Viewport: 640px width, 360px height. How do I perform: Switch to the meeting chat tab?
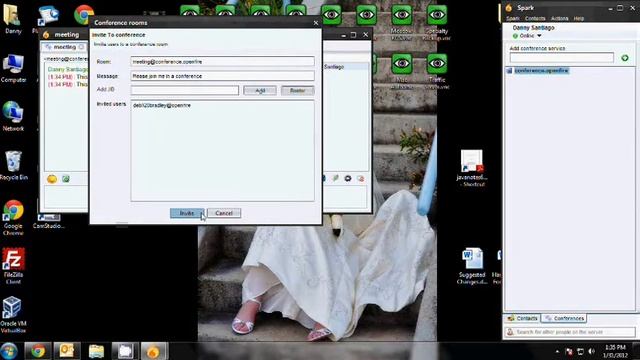(64, 47)
